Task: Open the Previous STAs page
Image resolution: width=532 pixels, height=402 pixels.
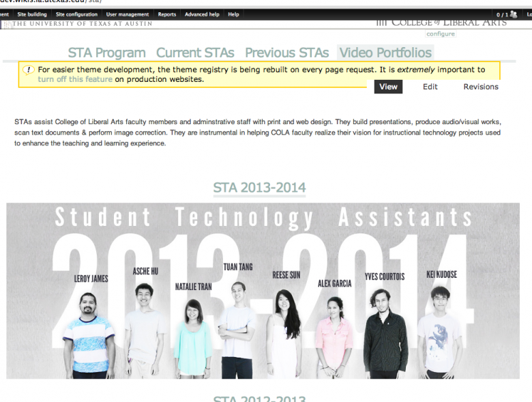Action: (286, 53)
